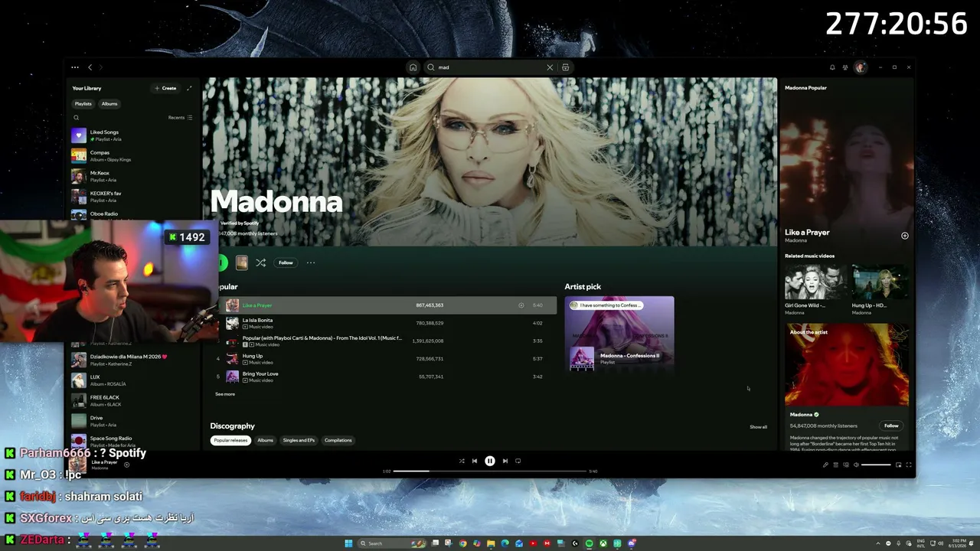Open the Compas album in library
This screenshot has height=551, width=980.
coord(132,156)
